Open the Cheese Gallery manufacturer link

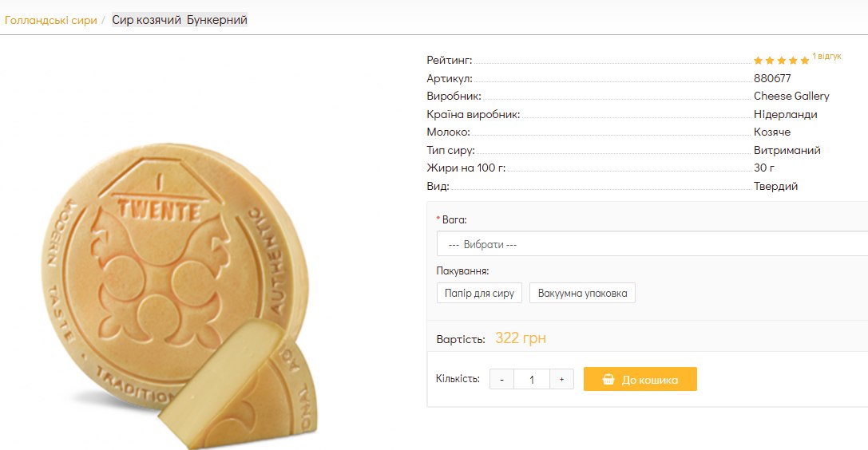(x=791, y=96)
